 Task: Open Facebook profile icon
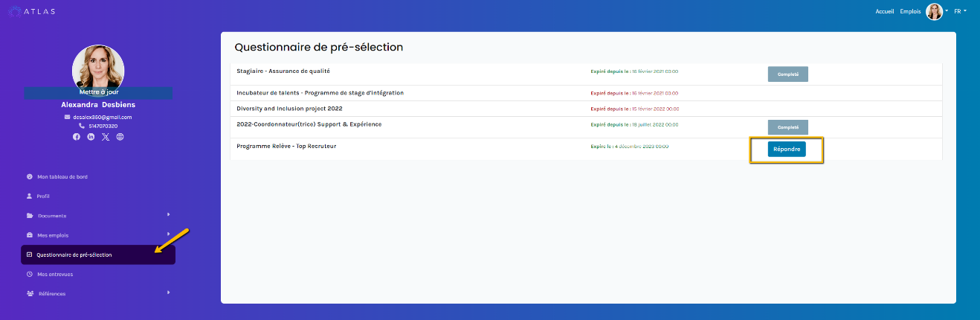tap(77, 137)
